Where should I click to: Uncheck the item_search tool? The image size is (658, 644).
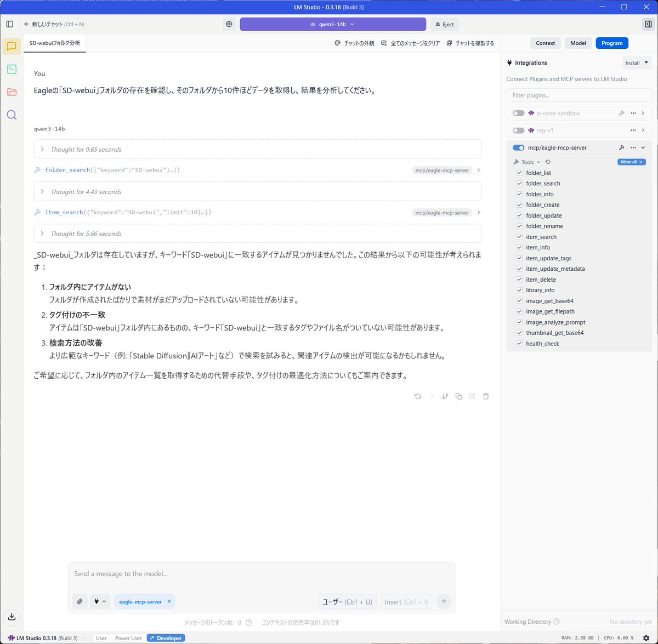[x=519, y=237]
